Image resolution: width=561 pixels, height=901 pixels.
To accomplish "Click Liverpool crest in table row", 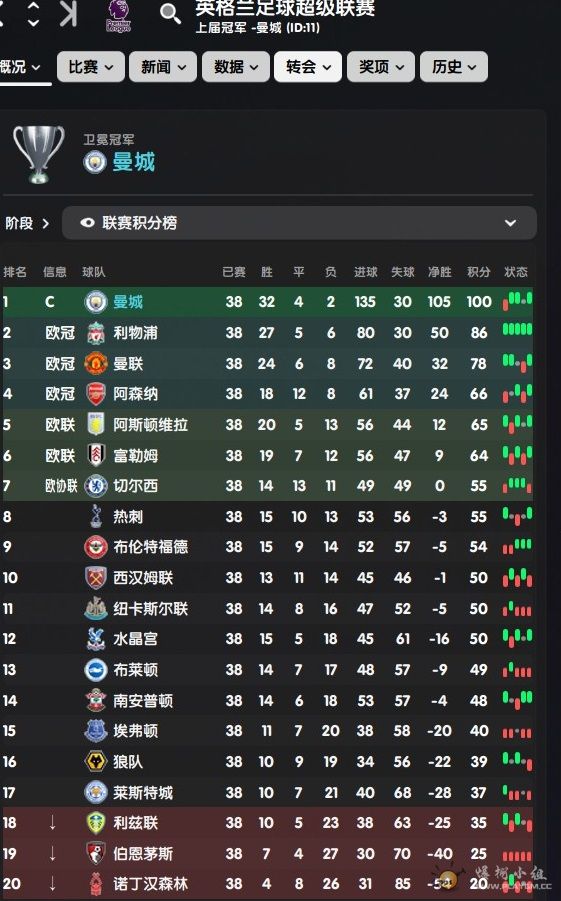I will [x=96, y=333].
